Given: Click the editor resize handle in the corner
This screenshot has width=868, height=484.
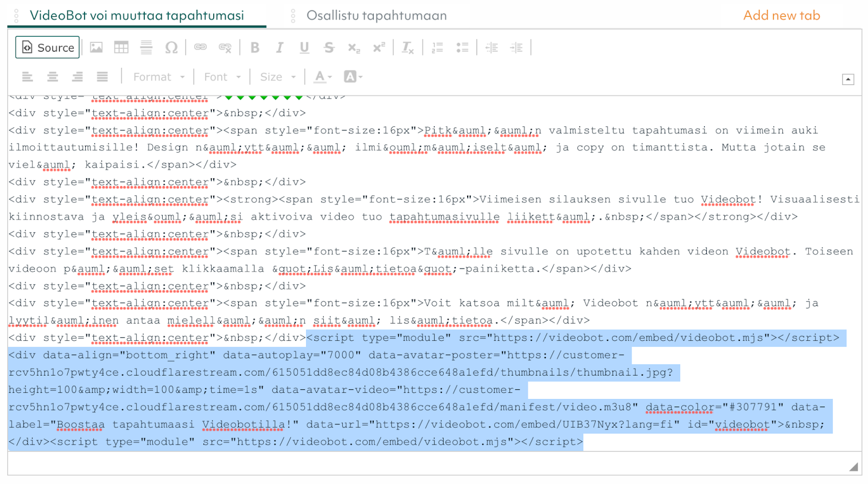Looking at the screenshot, I should pos(853,467).
